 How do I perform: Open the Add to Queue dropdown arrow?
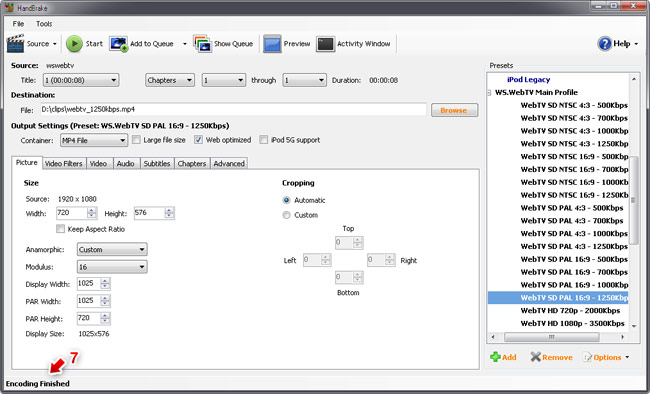click(185, 44)
